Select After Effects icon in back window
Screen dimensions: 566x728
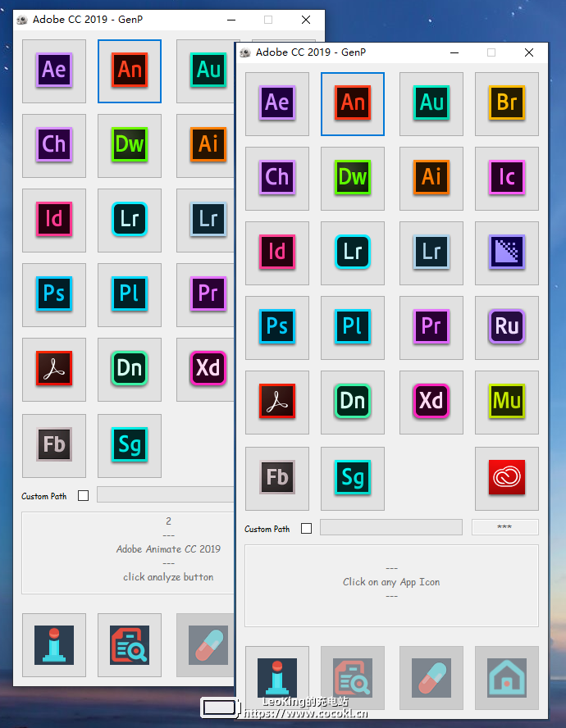pyautogui.click(x=54, y=71)
